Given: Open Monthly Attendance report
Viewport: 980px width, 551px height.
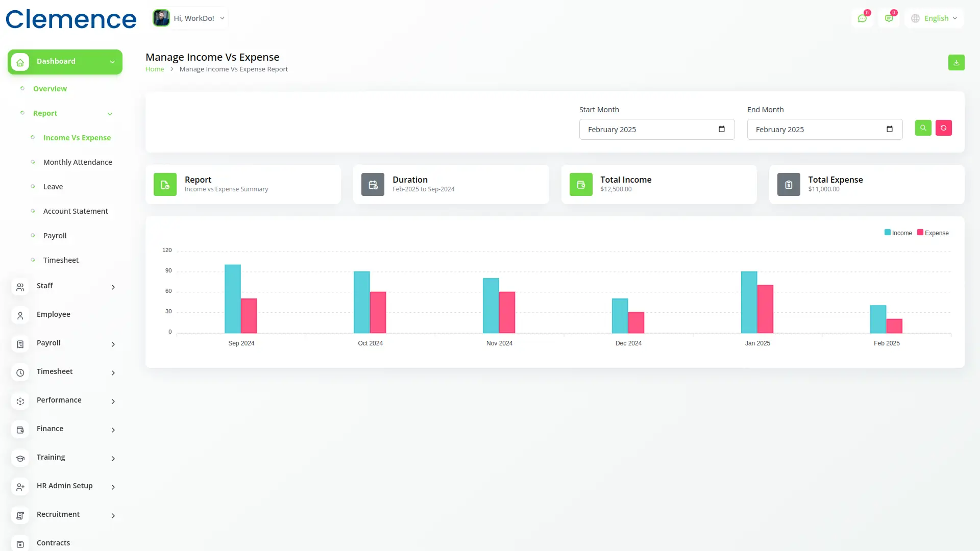Looking at the screenshot, I should tap(78, 162).
